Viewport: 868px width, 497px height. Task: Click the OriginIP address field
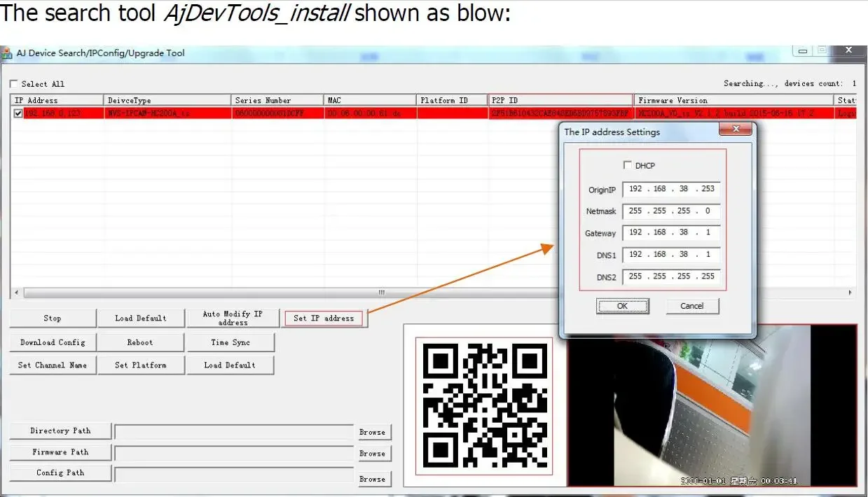[670, 189]
